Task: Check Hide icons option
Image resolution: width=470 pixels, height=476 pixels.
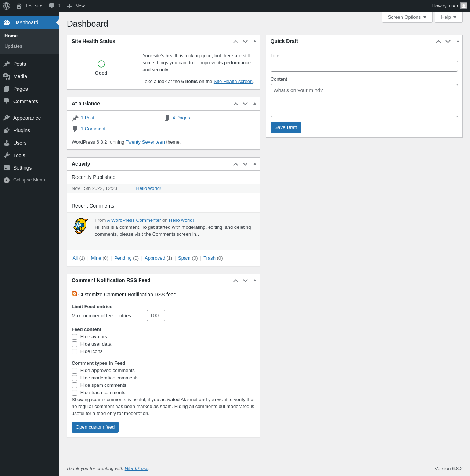Action: point(75,351)
